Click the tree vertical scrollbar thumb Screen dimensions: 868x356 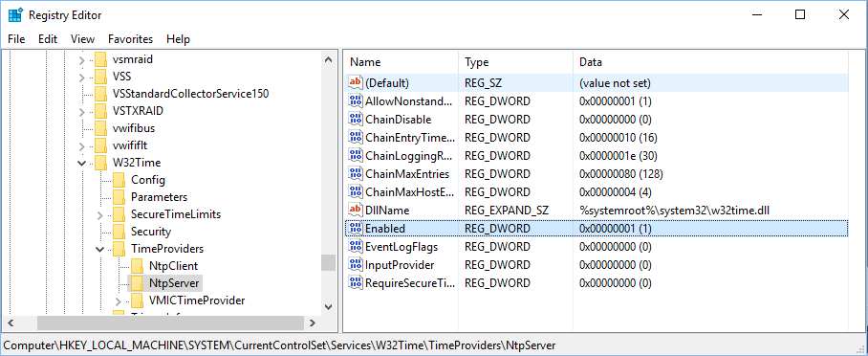coord(328,263)
